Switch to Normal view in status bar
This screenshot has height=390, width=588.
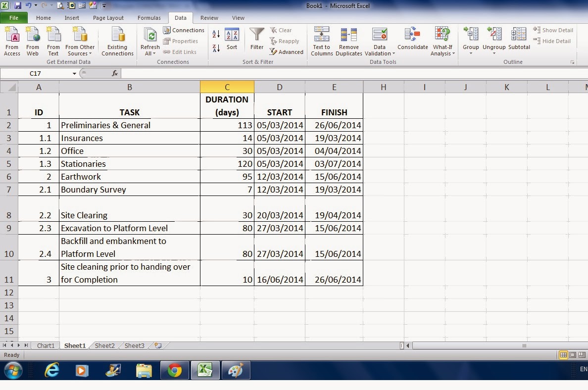tap(563, 355)
